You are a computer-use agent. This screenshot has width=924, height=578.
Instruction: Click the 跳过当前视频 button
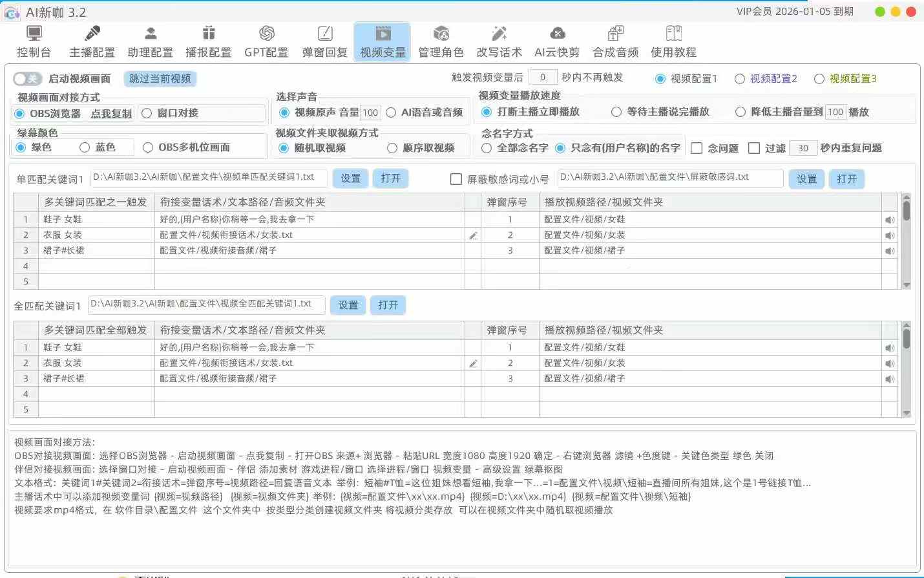point(160,79)
